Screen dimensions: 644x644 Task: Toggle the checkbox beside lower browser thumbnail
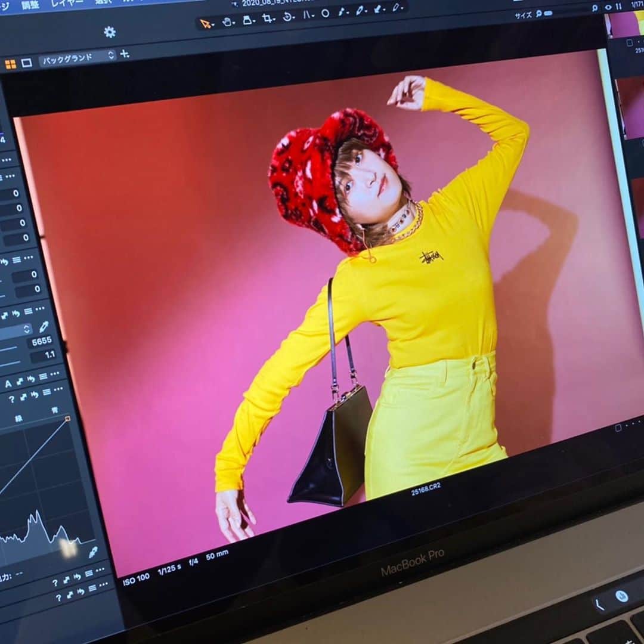[618, 428]
